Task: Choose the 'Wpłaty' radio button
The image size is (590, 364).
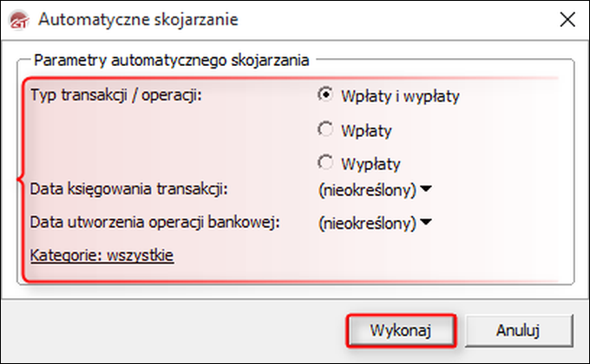Action: [326, 130]
